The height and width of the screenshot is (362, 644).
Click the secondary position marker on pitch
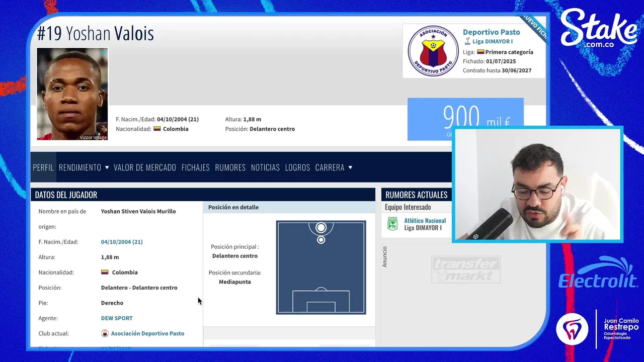(x=321, y=240)
